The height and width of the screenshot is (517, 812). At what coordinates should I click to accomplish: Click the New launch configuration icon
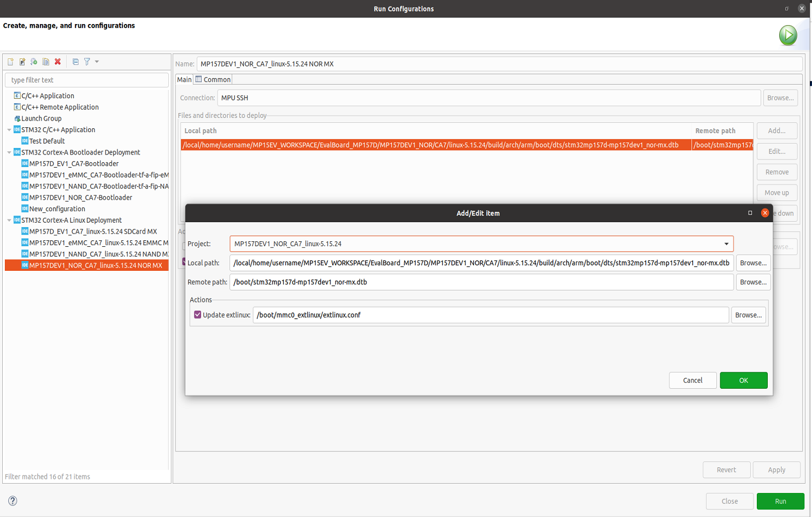click(x=10, y=62)
